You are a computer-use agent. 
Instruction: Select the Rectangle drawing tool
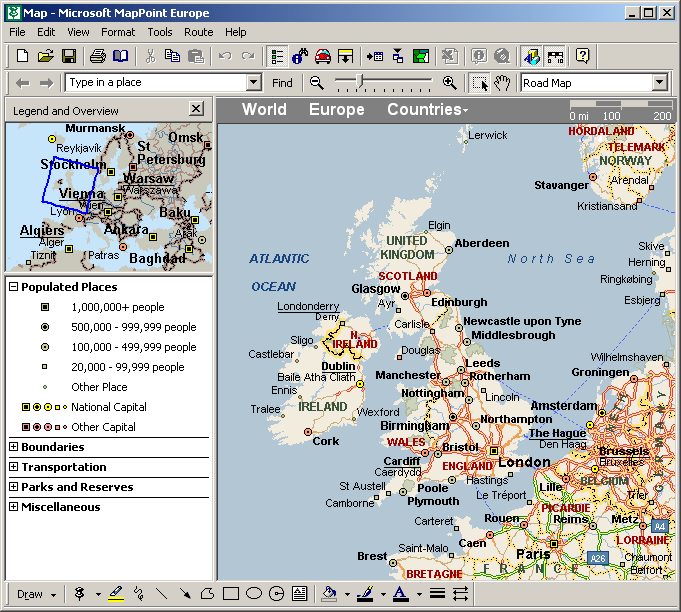pyautogui.click(x=231, y=593)
